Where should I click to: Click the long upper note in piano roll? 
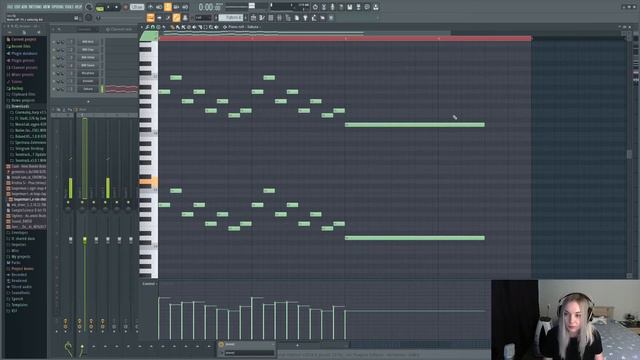[x=415, y=124]
